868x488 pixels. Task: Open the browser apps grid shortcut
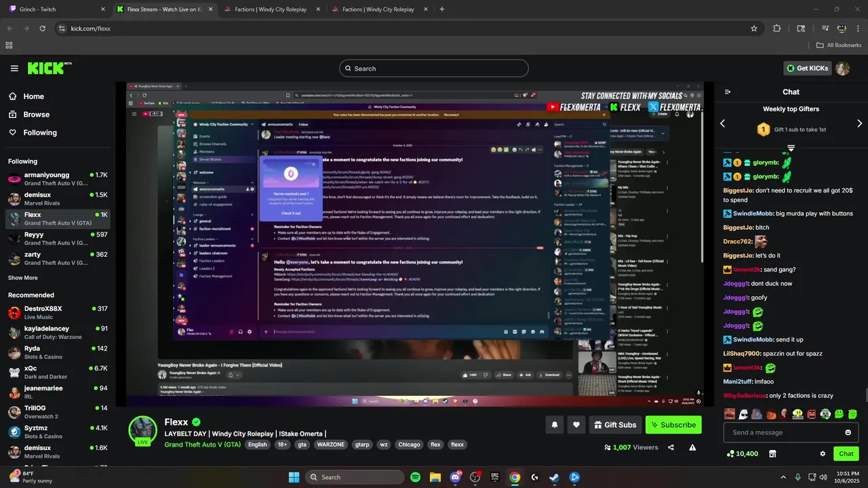pyautogui.click(x=9, y=45)
